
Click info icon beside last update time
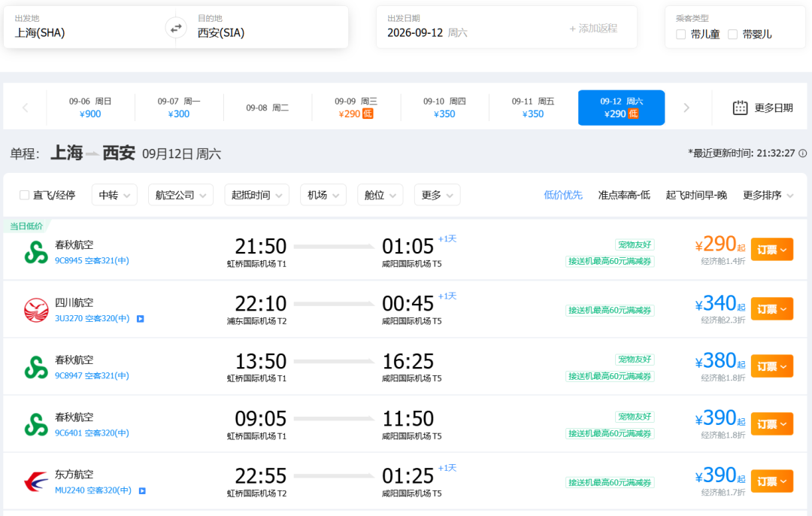coord(803,153)
